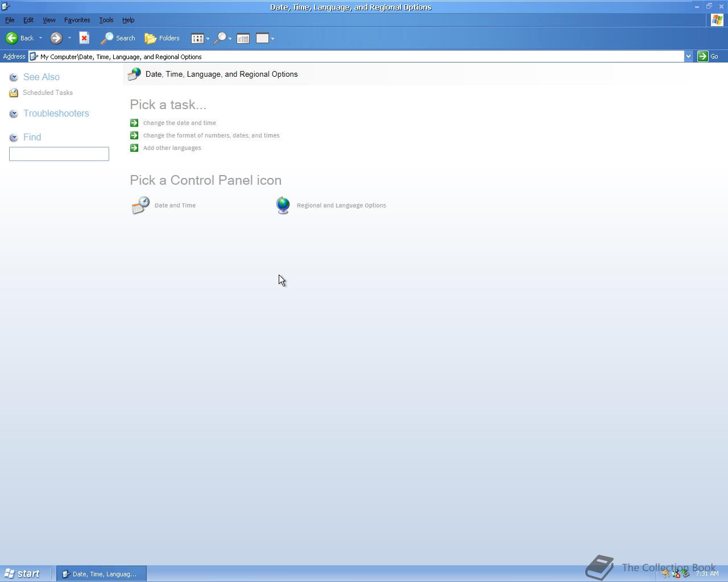Open the Favorites menu
The image size is (728, 582).
tap(77, 20)
